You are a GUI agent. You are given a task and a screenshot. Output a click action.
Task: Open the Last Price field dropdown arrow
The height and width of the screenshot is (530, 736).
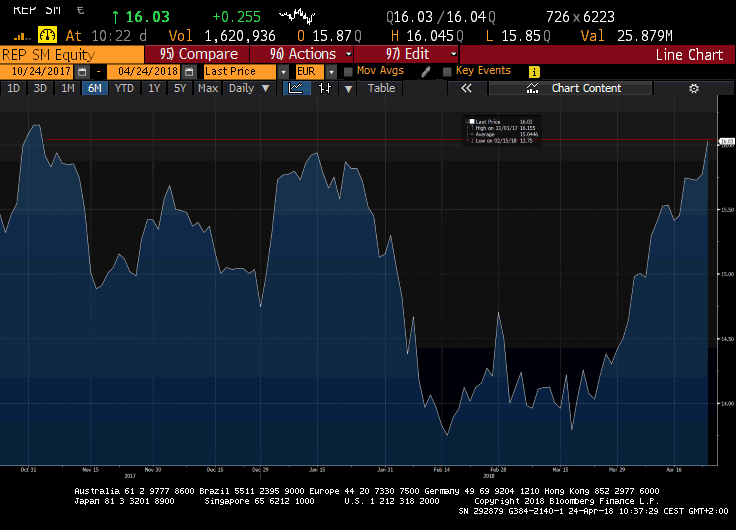coord(284,72)
